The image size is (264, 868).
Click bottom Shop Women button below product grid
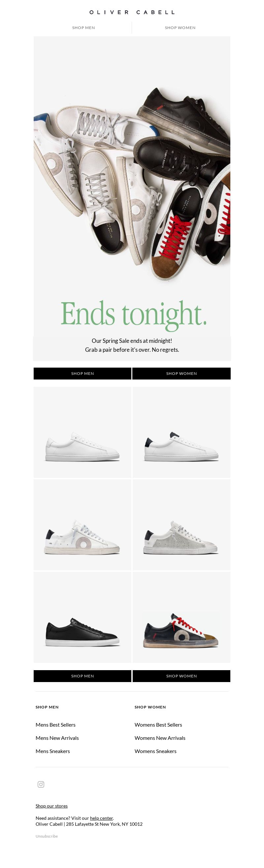(x=181, y=676)
